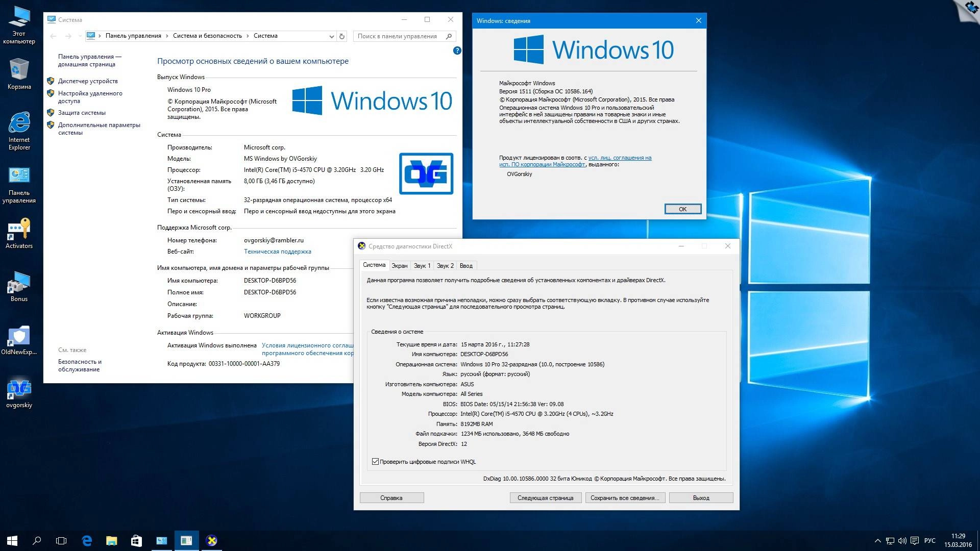
Task: Open the address bar dropdown in System window
Action: click(332, 36)
